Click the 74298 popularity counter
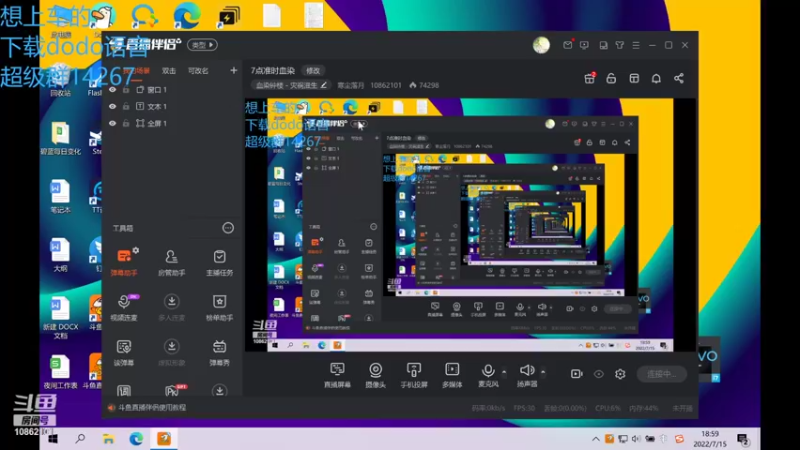This screenshot has height=450, width=800. click(x=424, y=85)
